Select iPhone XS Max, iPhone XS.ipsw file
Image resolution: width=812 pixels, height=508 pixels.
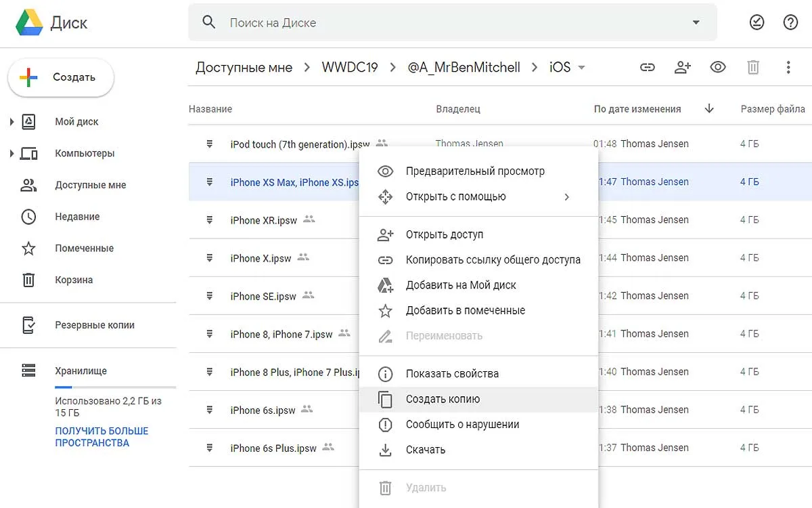click(295, 182)
